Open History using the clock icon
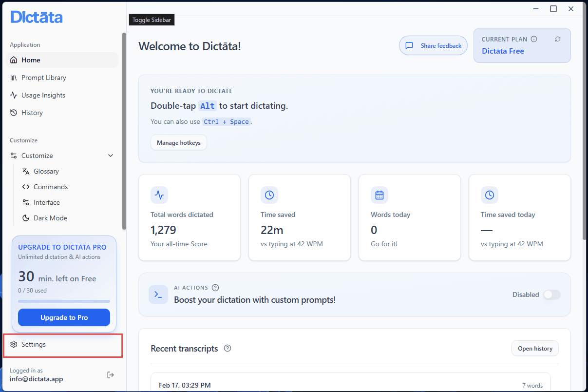 (x=14, y=113)
